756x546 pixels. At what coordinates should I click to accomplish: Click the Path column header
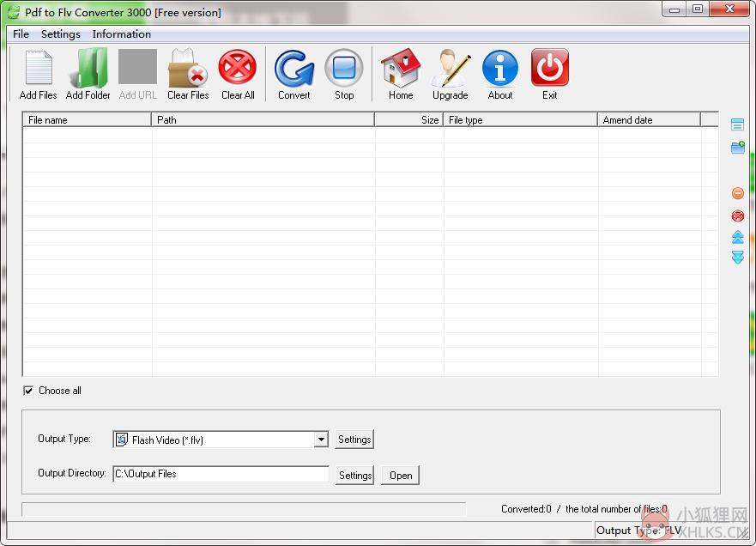pyautogui.click(x=263, y=119)
